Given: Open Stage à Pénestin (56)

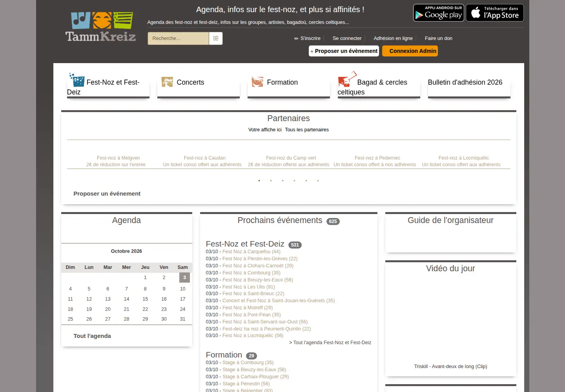Looking at the screenshot, I should point(246,384).
